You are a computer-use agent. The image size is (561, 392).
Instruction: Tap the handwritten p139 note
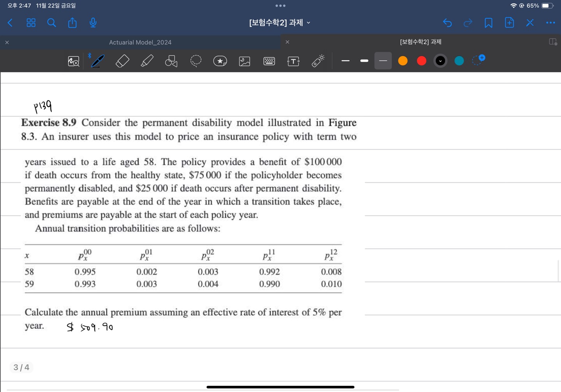pos(43,106)
